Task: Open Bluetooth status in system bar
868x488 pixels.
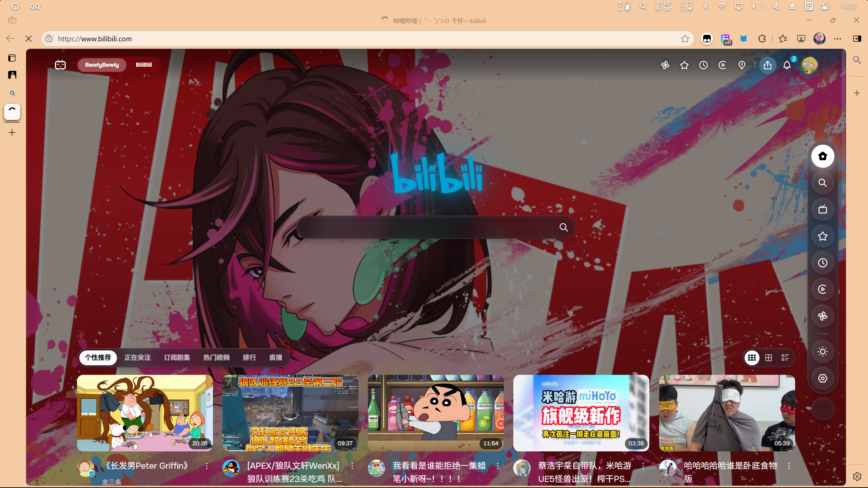Action: point(706,6)
